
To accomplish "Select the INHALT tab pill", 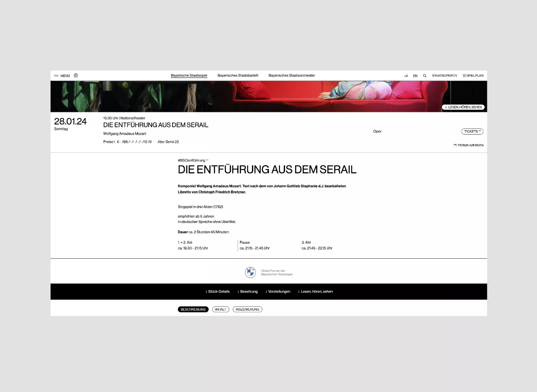I will pos(221,309).
